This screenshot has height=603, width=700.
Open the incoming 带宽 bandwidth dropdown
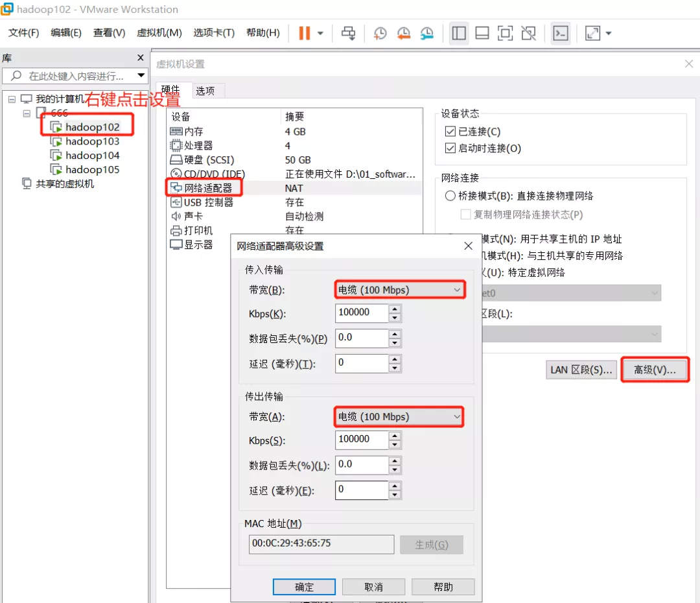click(458, 290)
